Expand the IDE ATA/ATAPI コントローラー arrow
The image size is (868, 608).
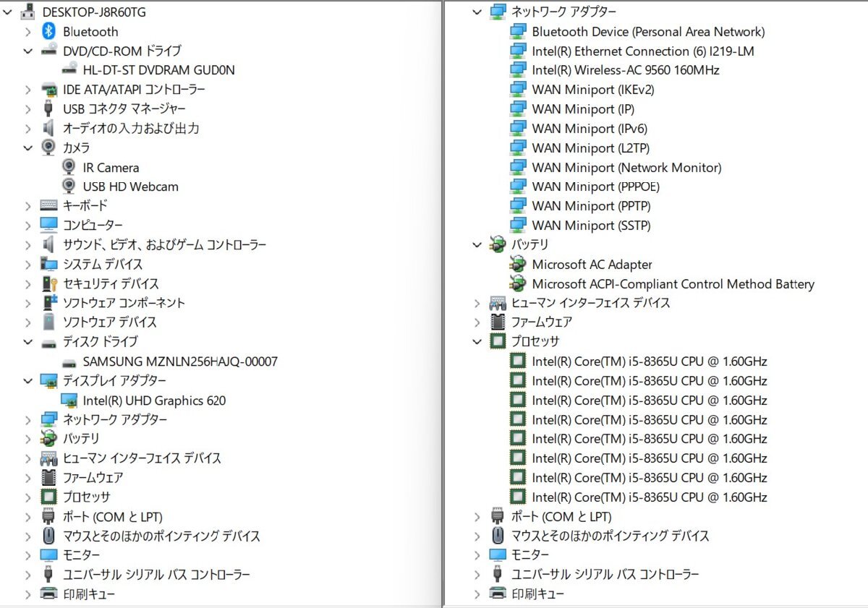click(27, 90)
